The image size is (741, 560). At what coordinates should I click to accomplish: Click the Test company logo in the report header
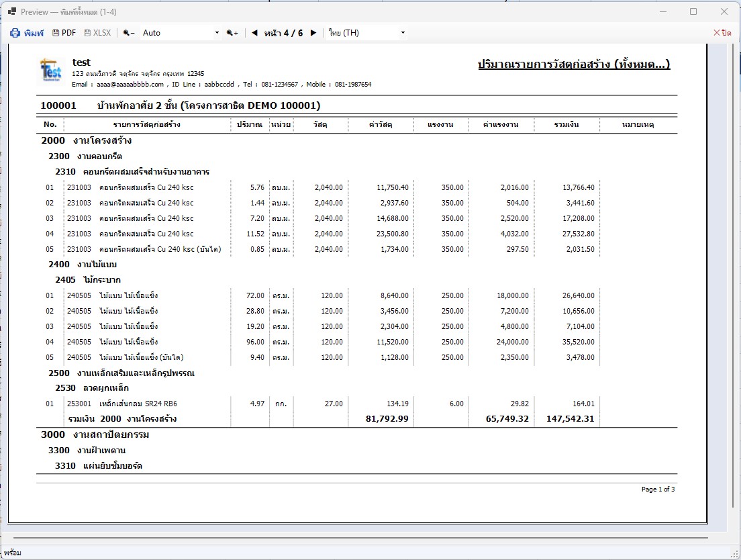[51, 71]
